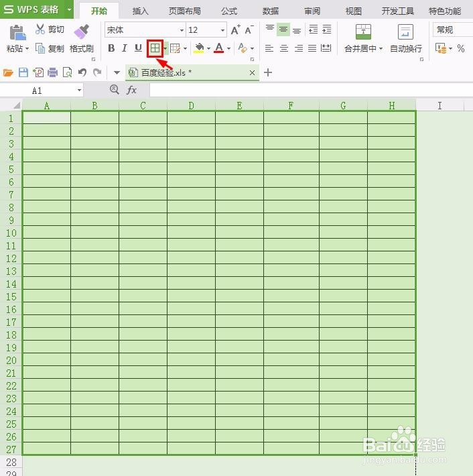The width and height of the screenshot is (473, 476).
Task: Increase font size with A+ icon
Action: tap(235, 29)
